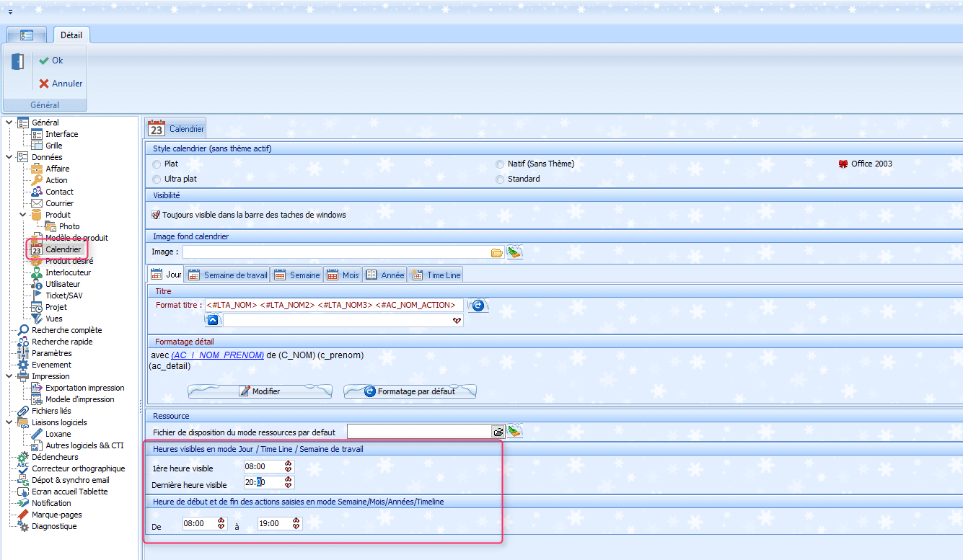Click the door exit icon in ribbon
This screenshot has width=963, height=560.
tap(18, 62)
